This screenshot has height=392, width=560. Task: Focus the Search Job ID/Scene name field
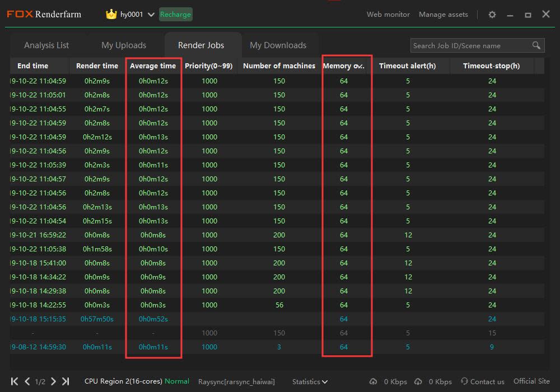coord(477,45)
